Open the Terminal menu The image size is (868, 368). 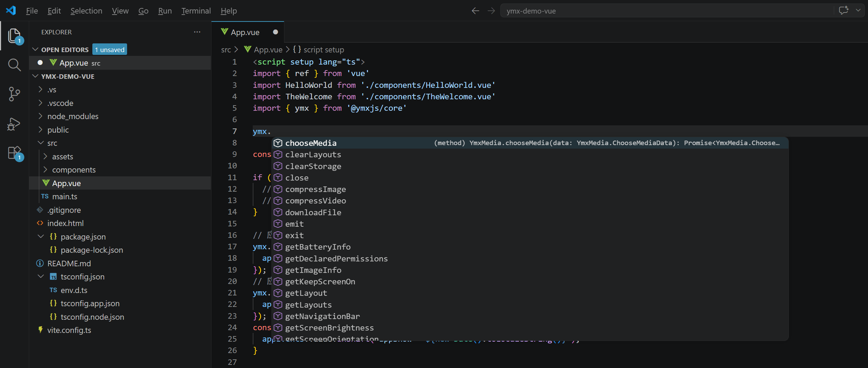click(196, 11)
